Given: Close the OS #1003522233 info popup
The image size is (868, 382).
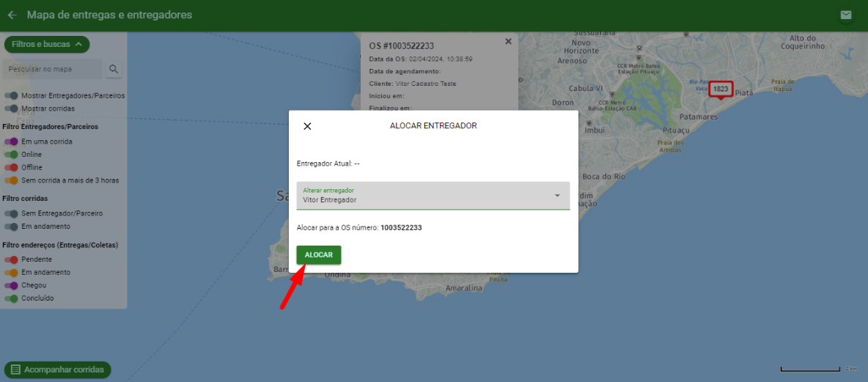Looking at the screenshot, I should pyautogui.click(x=508, y=42).
